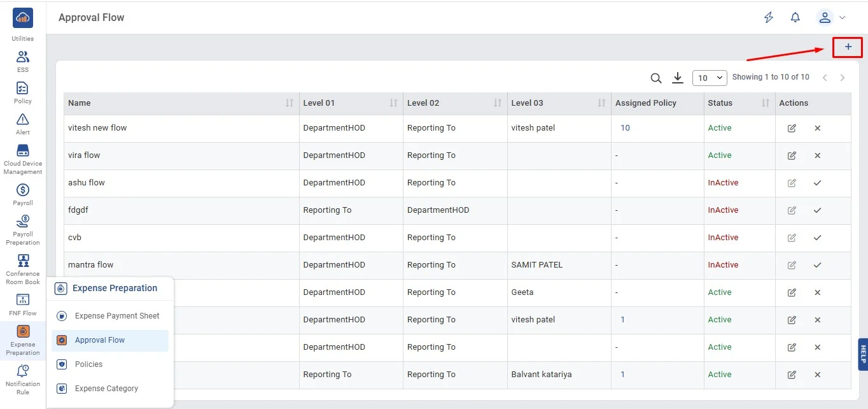This screenshot has width=868, height=409.
Task: Click assigned policy count 10 link
Action: pos(625,128)
